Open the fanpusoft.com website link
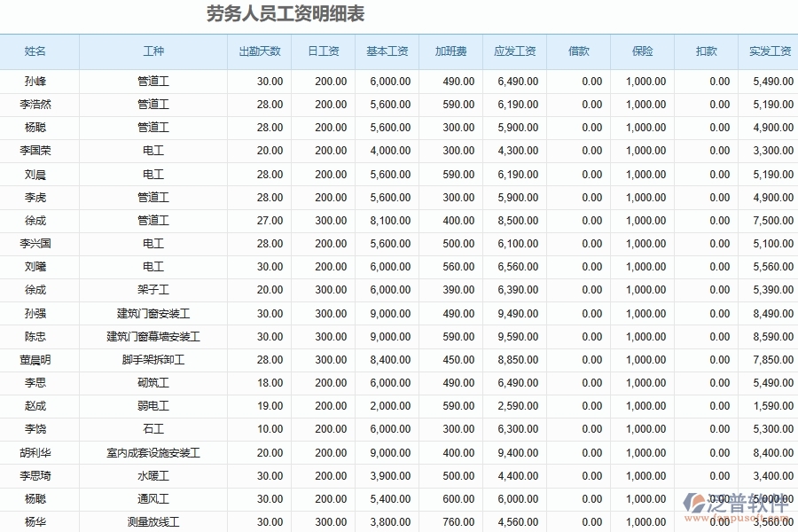 pyautogui.click(x=734, y=519)
